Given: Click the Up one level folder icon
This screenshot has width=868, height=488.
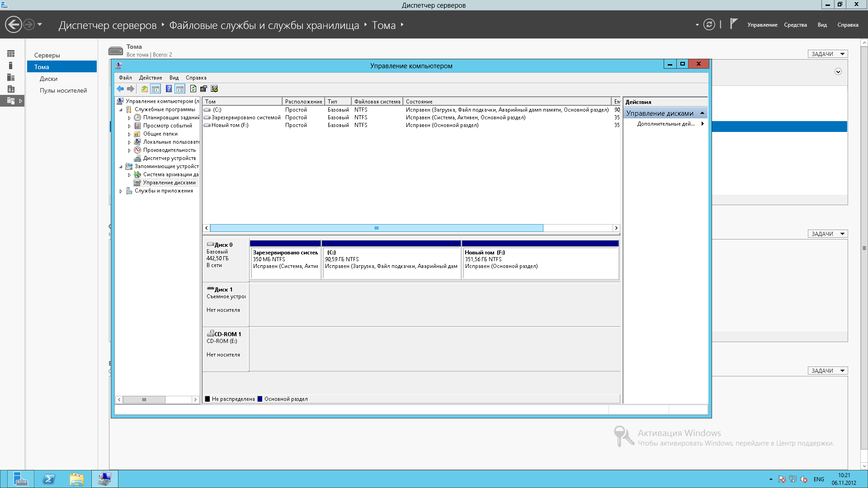Looking at the screenshot, I should 145,89.
